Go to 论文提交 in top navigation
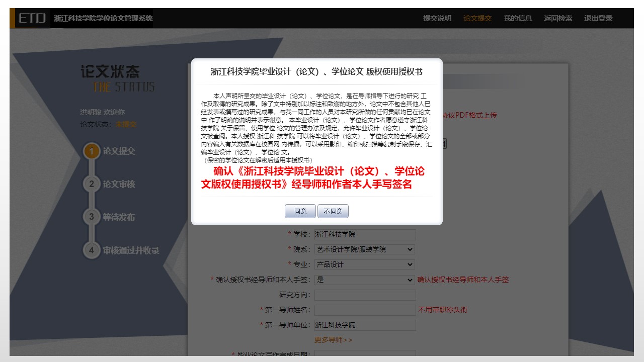Image resolution: width=644 pixels, height=362 pixels. [x=477, y=18]
